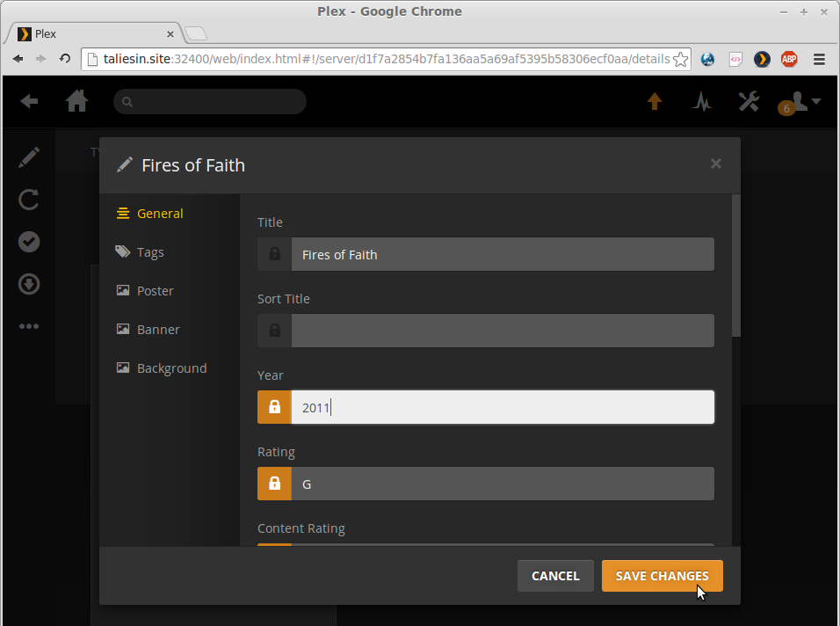Click the Plex search box
The image size is (840, 626).
click(x=209, y=101)
